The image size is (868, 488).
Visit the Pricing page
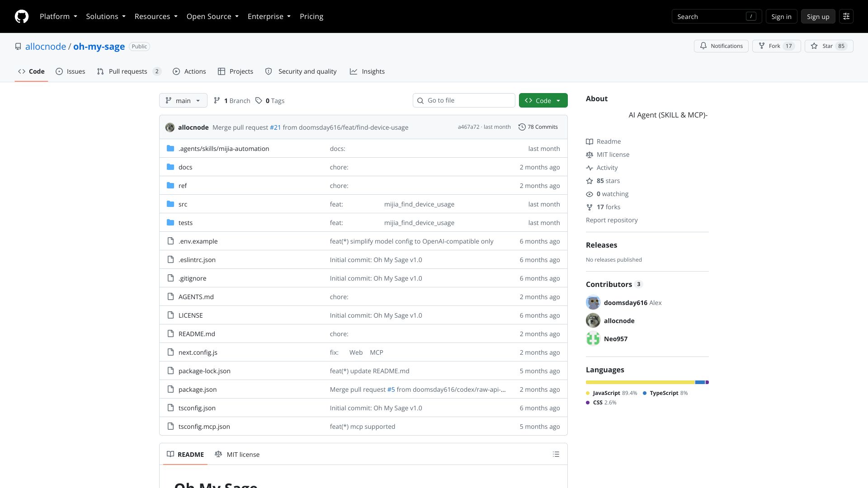[x=311, y=17]
